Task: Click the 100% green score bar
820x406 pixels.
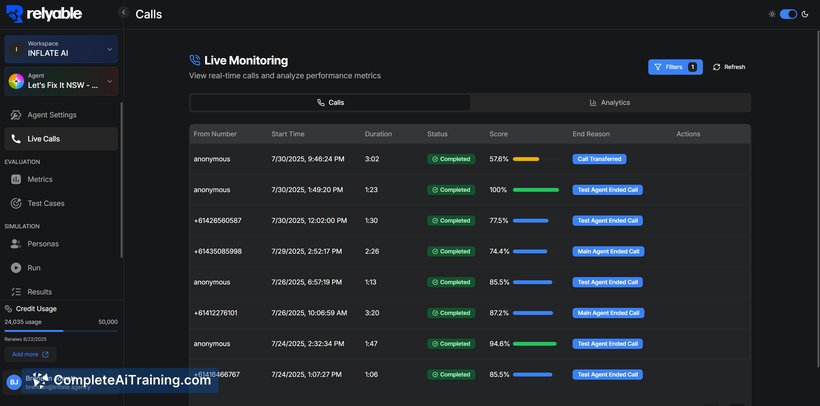Action: tap(536, 190)
